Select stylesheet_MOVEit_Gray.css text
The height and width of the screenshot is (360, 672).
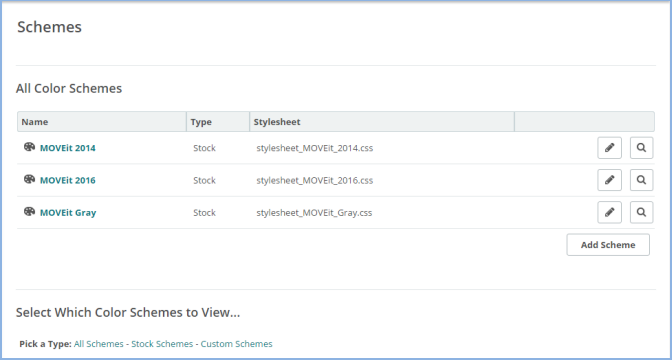(314, 213)
